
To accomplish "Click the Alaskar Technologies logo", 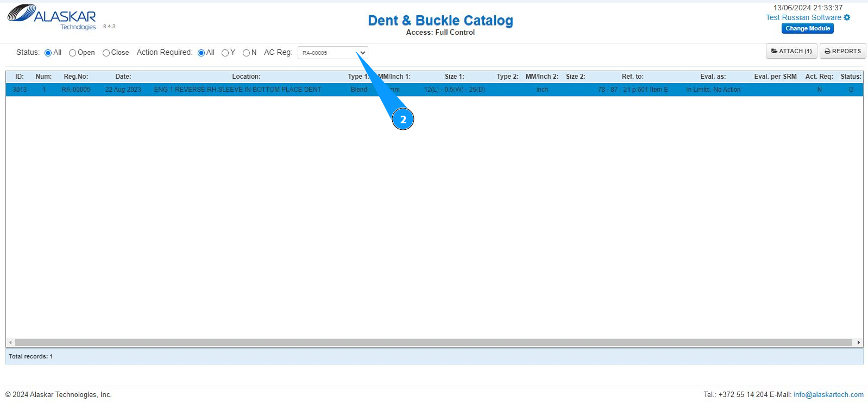I will coord(52,17).
